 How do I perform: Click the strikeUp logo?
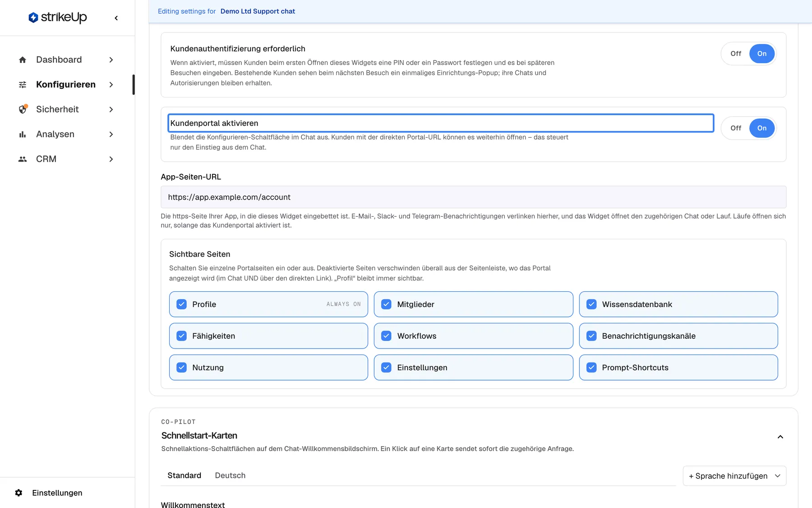pyautogui.click(x=57, y=18)
